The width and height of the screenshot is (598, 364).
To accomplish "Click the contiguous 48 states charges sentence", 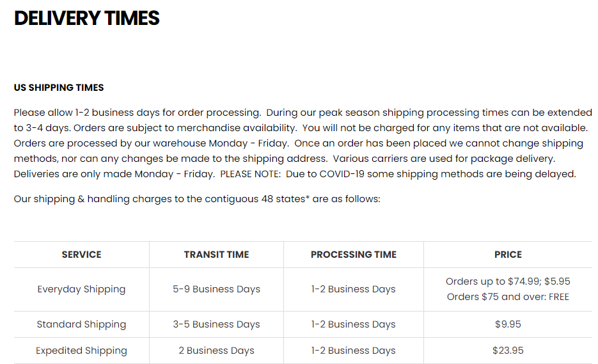I will 197,199.
